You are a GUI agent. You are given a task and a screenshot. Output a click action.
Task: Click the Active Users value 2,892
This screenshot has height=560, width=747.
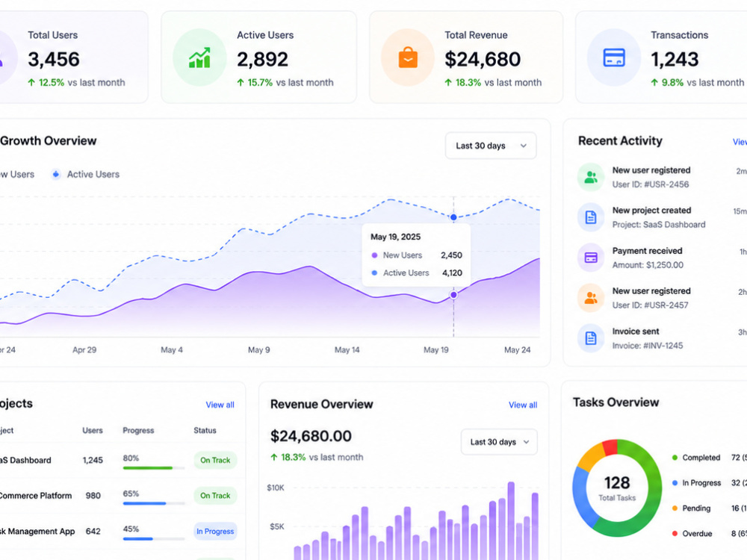[262, 59]
